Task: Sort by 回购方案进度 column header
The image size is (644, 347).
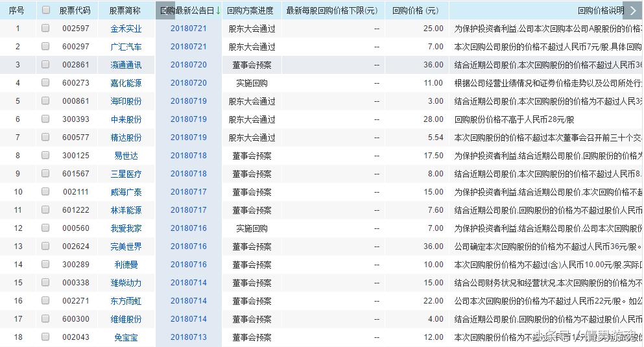Action: (x=250, y=10)
